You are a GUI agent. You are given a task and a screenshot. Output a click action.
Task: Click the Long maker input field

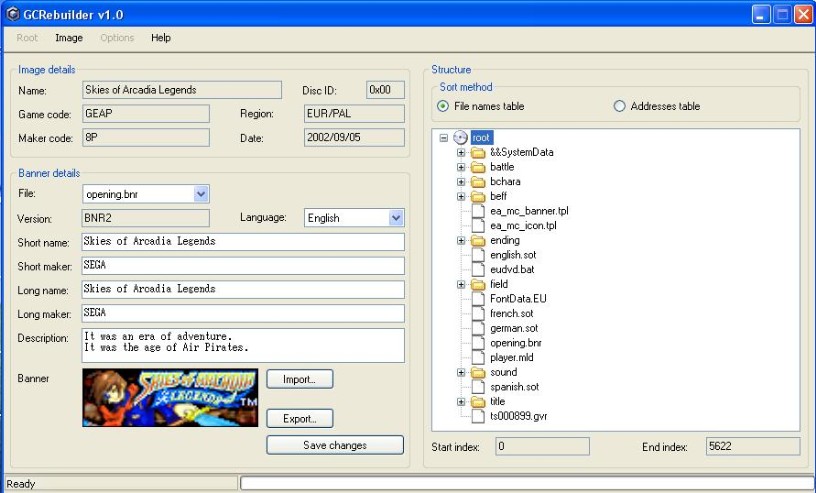pyautogui.click(x=243, y=313)
